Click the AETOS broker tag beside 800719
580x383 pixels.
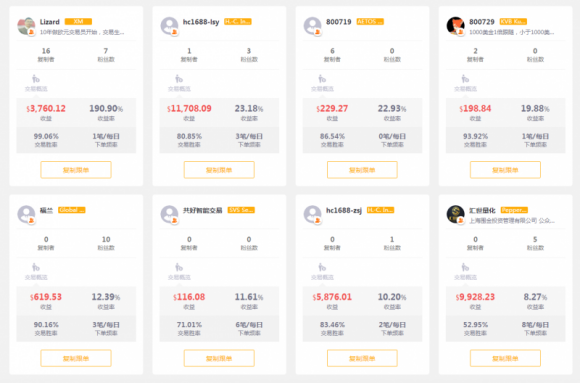click(370, 21)
